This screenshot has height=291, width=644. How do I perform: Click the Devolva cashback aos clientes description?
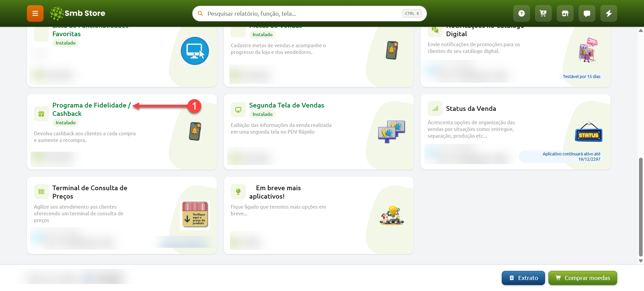click(85, 137)
